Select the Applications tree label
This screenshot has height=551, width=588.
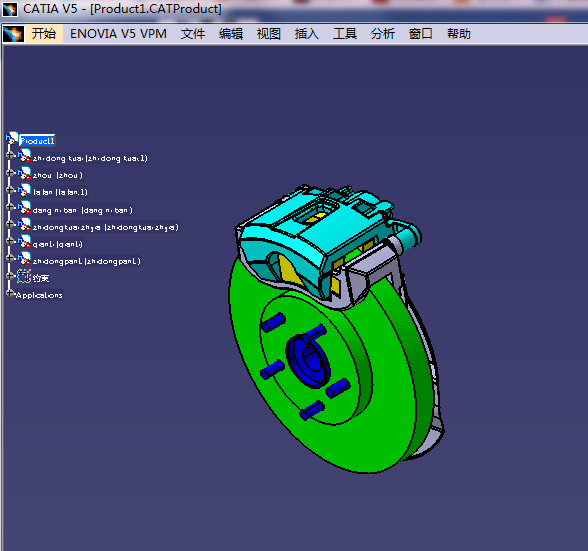tap(39, 295)
